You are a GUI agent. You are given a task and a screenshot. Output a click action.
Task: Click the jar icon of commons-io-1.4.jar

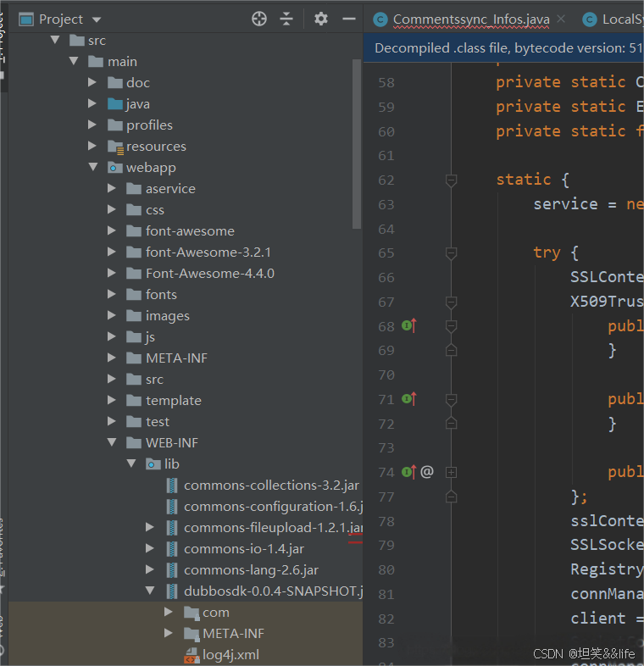click(172, 549)
